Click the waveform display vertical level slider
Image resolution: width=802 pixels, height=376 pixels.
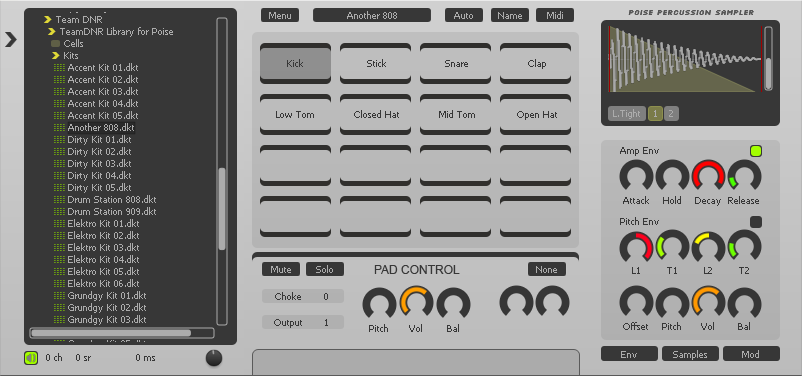(x=768, y=59)
